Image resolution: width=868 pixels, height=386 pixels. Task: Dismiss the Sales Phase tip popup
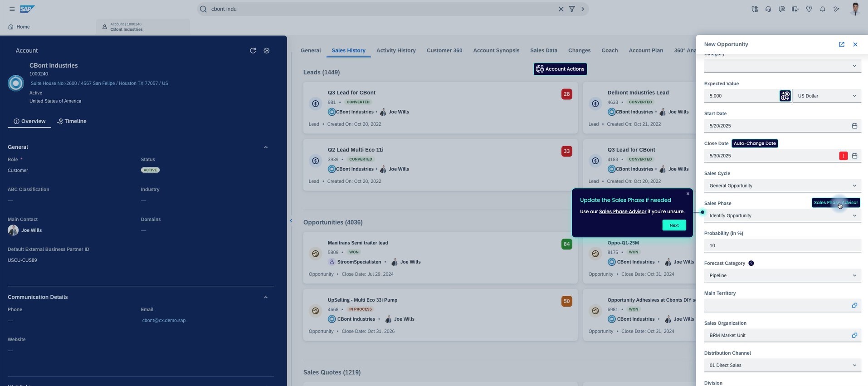click(x=688, y=194)
